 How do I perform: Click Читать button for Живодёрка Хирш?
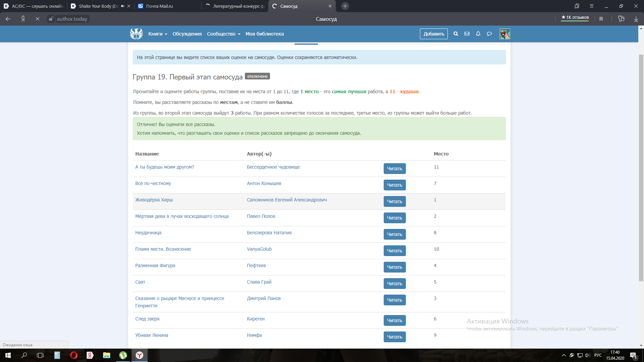(x=394, y=201)
